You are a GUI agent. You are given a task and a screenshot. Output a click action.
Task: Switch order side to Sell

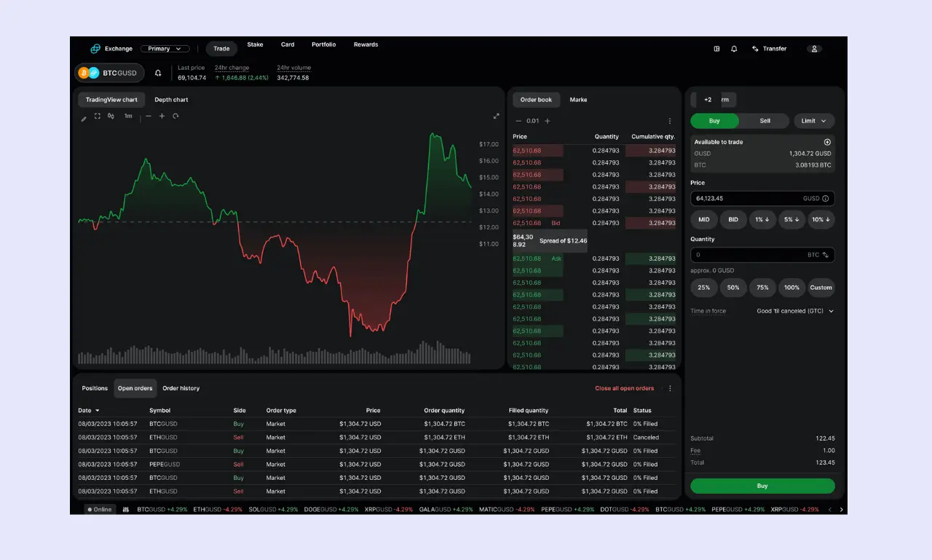pyautogui.click(x=765, y=121)
